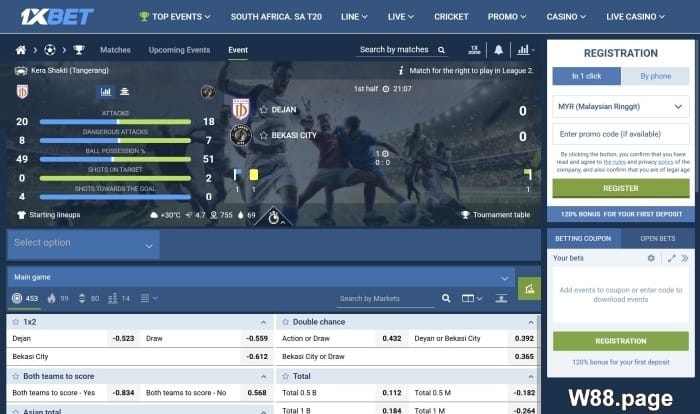
Task: Go to the home icon in breadcrumb
Action: pyautogui.click(x=21, y=50)
